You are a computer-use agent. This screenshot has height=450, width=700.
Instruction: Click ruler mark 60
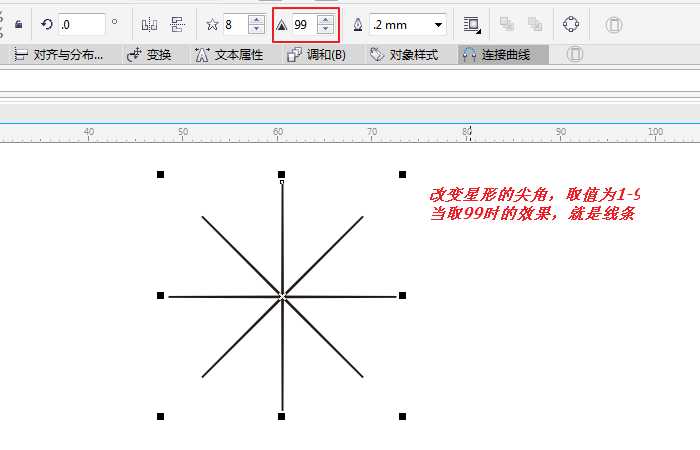pos(278,132)
